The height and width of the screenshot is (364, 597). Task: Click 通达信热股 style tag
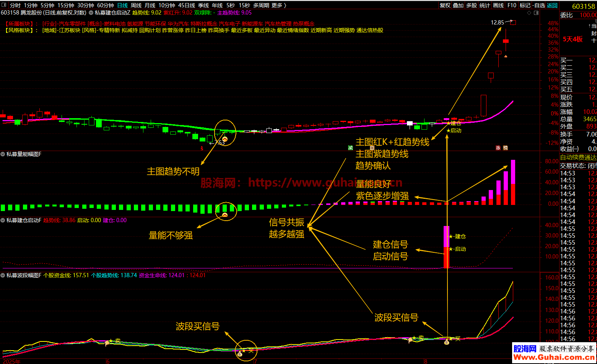(370, 30)
